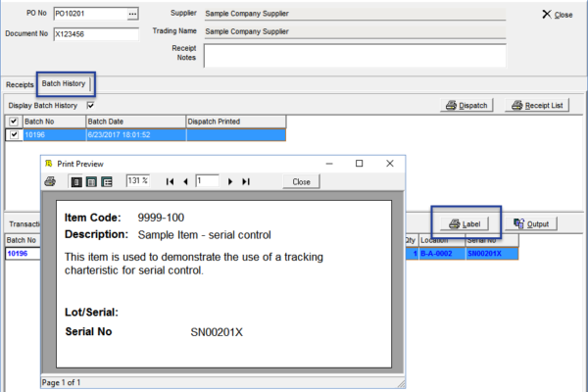Toggle the select-all checkbox in batch grid header
The image size is (588, 392).
(14, 122)
